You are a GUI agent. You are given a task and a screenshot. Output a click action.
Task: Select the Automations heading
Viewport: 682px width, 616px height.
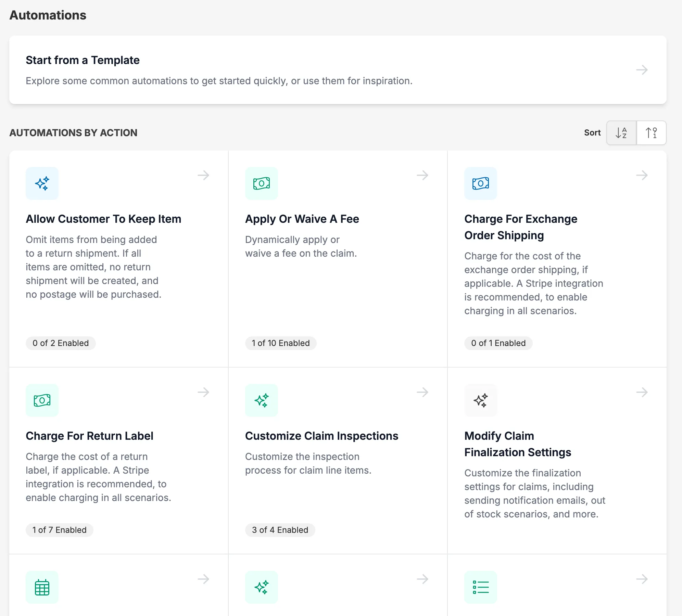[x=48, y=15]
